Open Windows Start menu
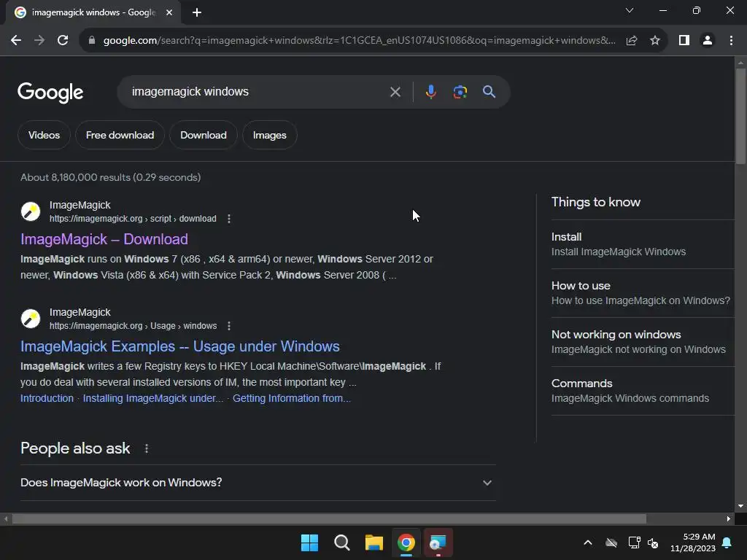747x560 pixels. point(309,542)
